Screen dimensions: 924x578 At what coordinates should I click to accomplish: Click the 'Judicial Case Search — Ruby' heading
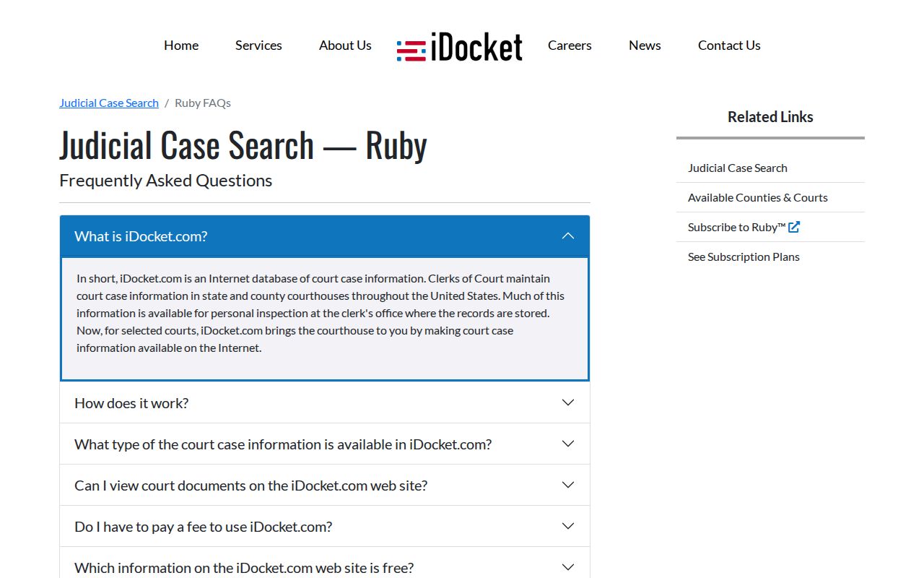pos(243,144)
